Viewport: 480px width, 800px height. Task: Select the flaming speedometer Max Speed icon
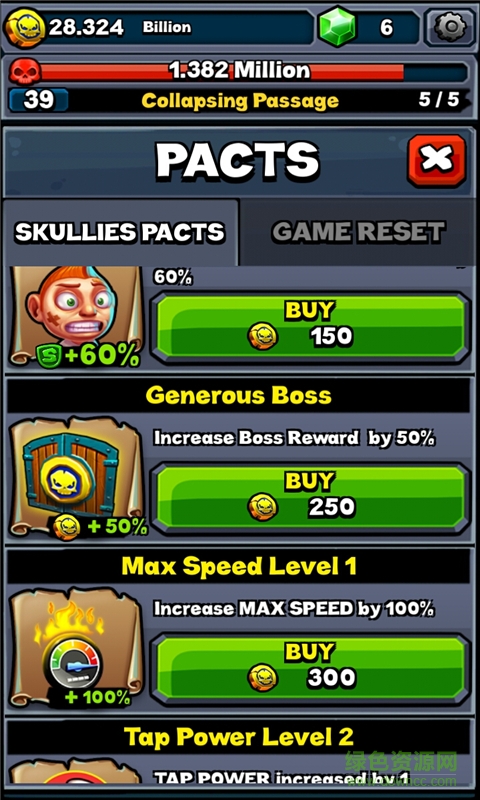pos(77,648)
